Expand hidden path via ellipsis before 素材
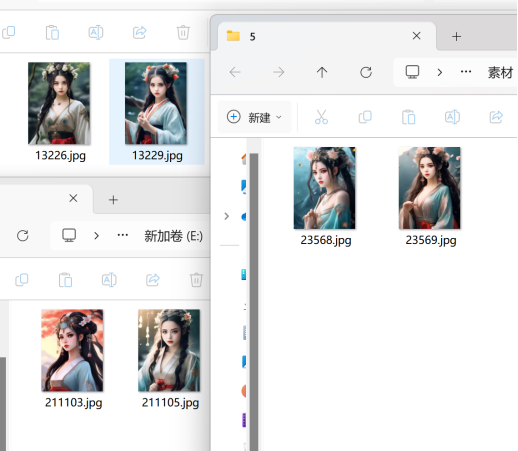The width and height of the screenshot is (518, 451). (466, 72)
